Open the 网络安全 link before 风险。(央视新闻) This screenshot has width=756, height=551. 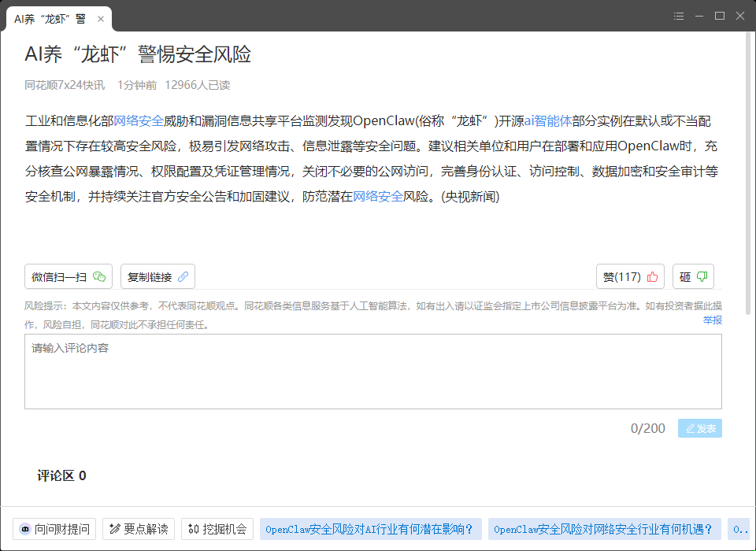(x=377, y=196)
